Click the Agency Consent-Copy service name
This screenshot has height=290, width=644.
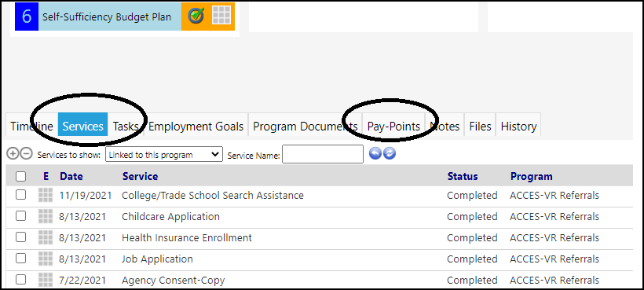pos(174,281)
